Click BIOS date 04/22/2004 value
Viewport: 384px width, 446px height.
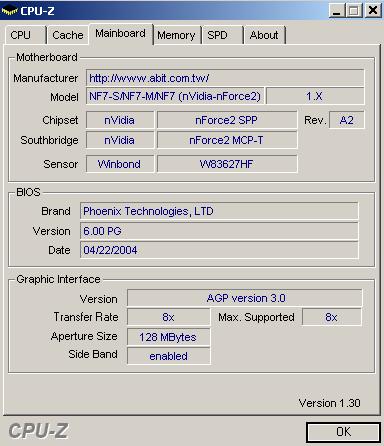point(219,250)
